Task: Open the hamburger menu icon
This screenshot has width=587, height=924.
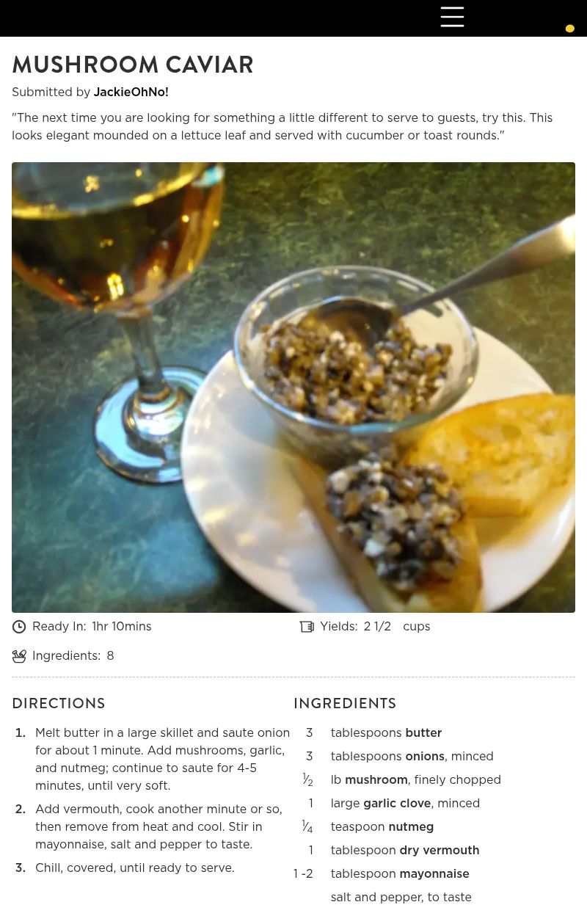Action: 452,17
